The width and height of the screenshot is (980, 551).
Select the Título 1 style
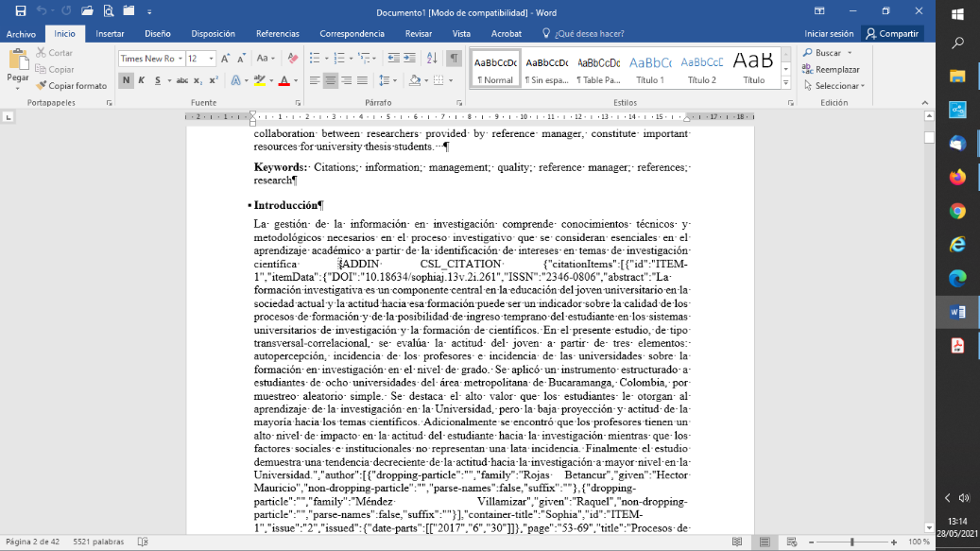coord(650,68)
